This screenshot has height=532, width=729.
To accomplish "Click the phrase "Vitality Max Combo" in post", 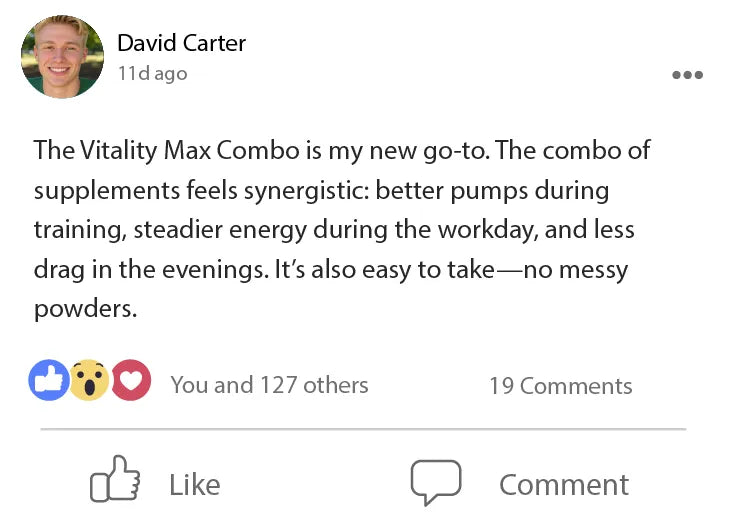I will coord(186,150).
